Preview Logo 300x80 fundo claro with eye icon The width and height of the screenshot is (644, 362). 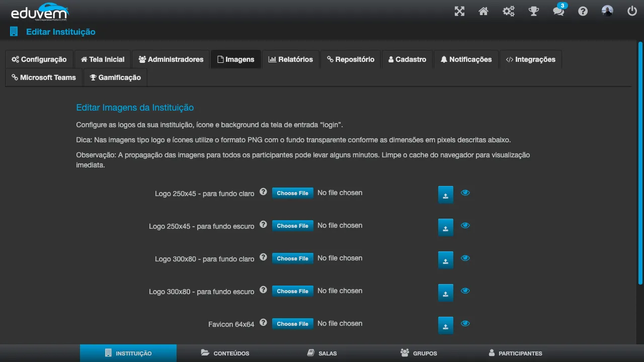[465, 258]
